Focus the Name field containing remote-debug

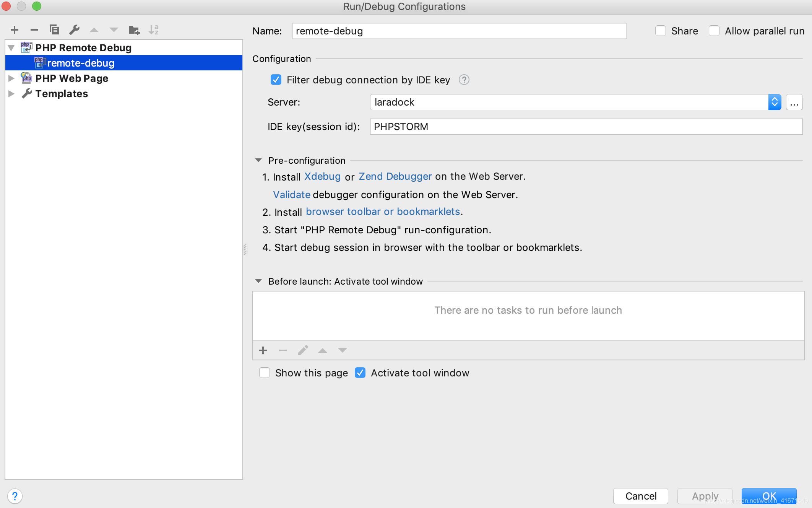pos(459,31)
